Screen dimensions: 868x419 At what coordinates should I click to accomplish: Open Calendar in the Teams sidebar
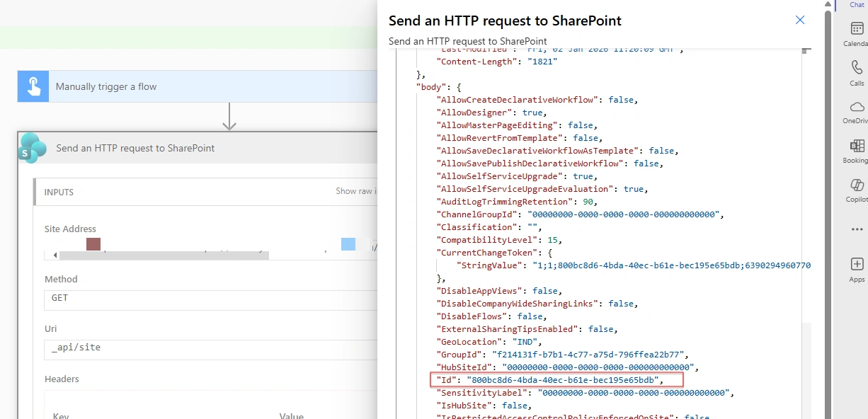[857, 33]
